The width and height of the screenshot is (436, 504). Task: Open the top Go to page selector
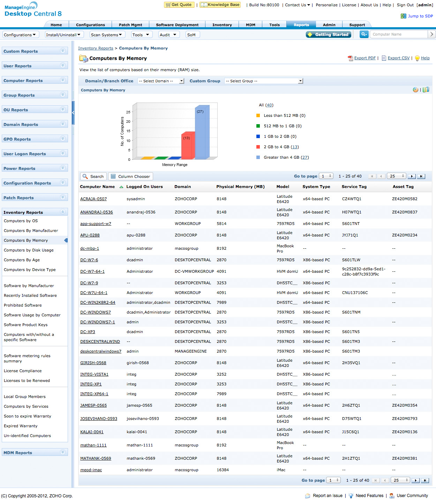(x=326, y=176)
